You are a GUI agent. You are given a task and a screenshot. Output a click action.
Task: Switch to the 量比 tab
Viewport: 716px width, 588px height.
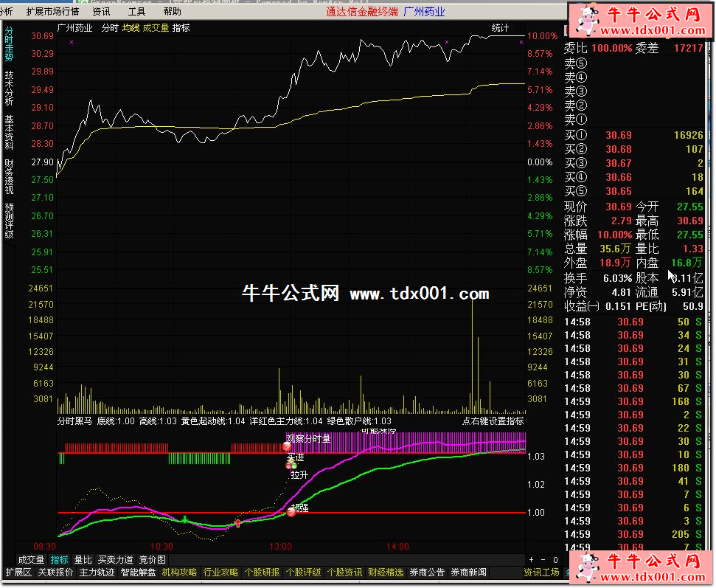[83, 560]
